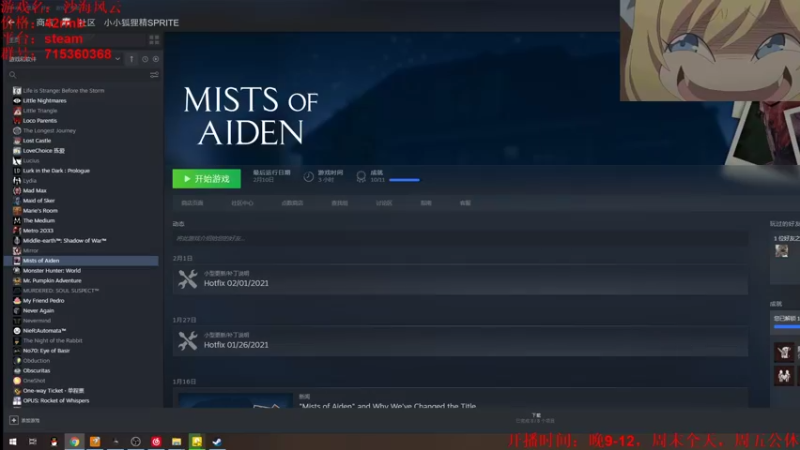Open the 客服 support tab
This screenshot has height=450, width=800.
[x=465, y=203]
